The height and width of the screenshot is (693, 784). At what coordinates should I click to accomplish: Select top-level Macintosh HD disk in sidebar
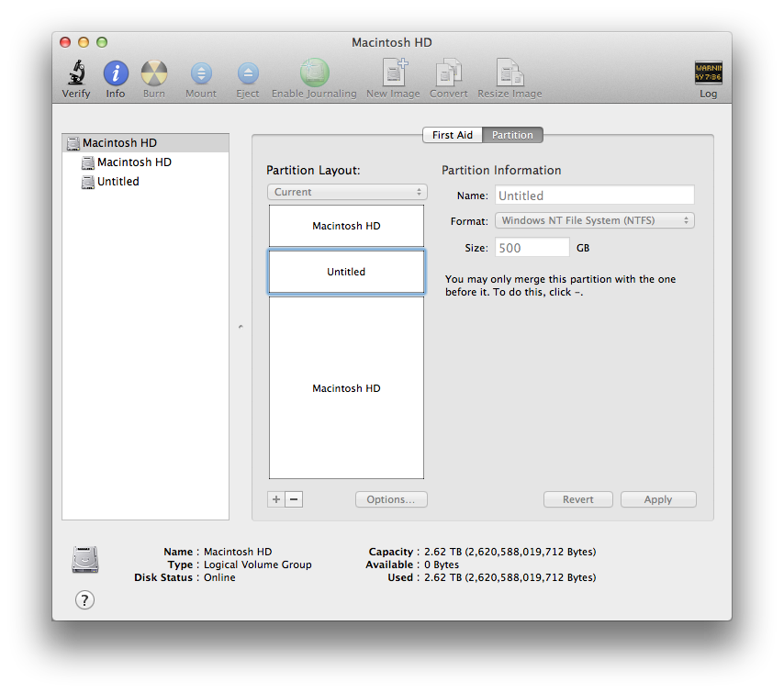(145, 143)
